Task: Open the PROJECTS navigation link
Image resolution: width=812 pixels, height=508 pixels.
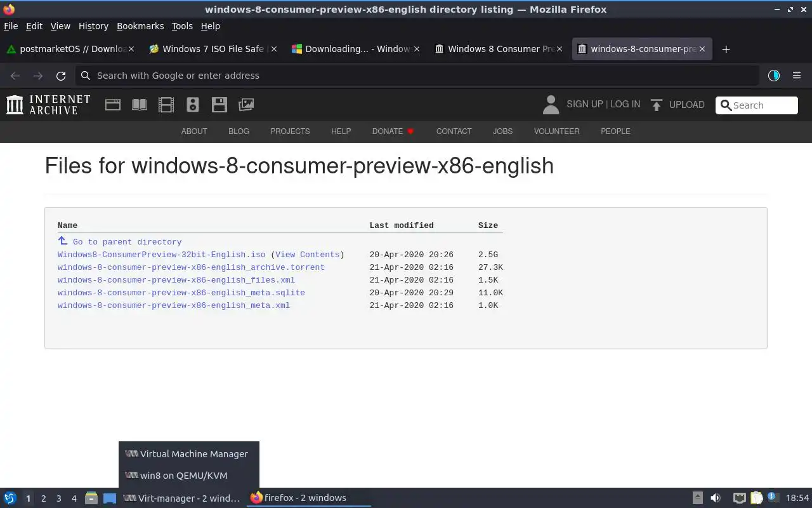Action: [290, 131]
